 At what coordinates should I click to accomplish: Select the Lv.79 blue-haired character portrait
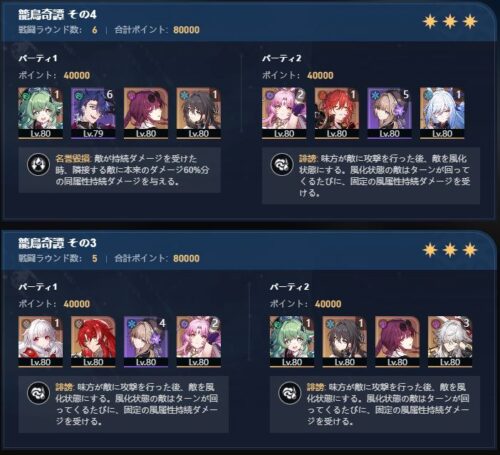tap(93, 113)
